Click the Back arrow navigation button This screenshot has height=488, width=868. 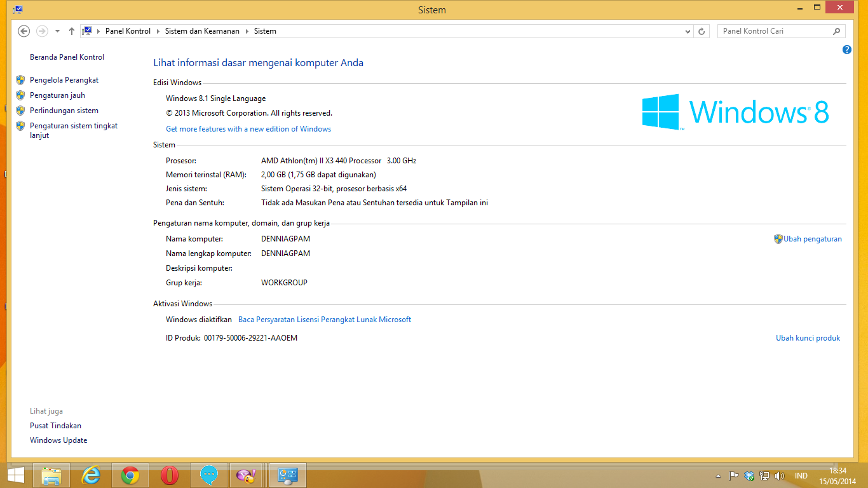(24, 31)
